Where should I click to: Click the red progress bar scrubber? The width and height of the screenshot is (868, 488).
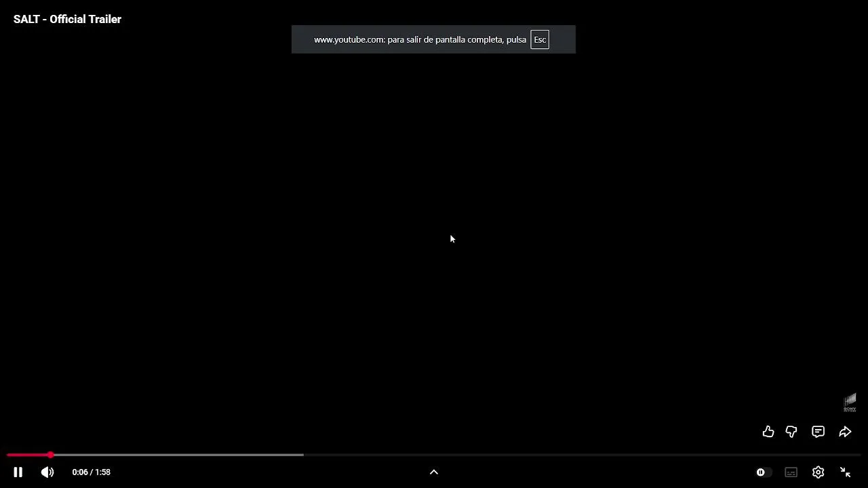[x=50, y=455]
